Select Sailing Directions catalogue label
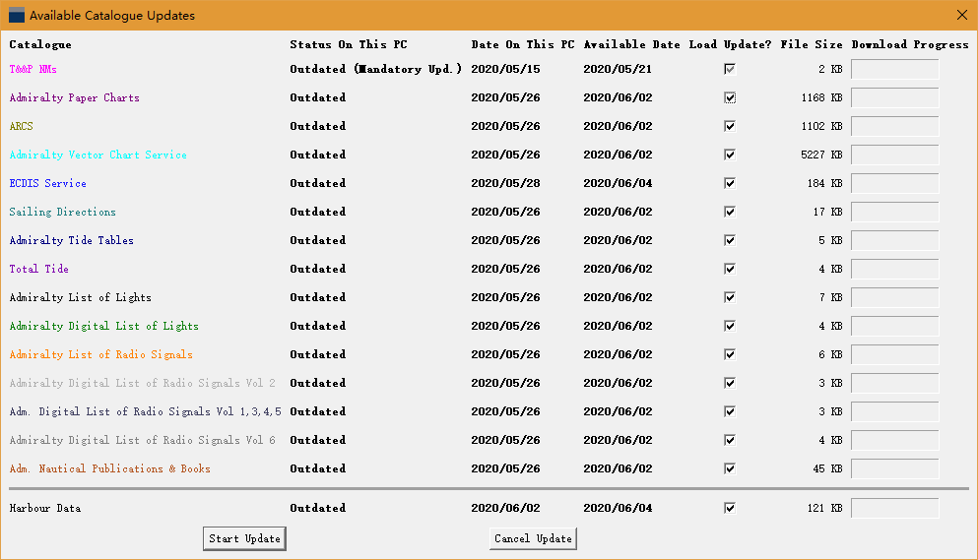This screenshot has width=978, height=560. [x=62, y=212]
